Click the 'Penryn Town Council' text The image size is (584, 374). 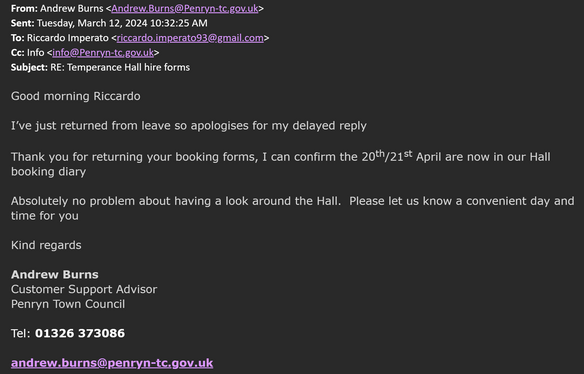tap(68, 304)
